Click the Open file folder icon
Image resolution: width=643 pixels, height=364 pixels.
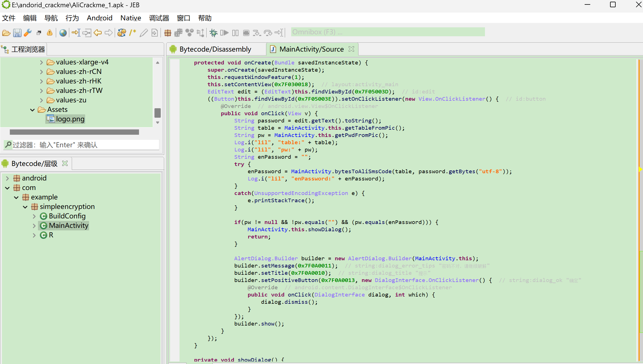tap(6, 33)
